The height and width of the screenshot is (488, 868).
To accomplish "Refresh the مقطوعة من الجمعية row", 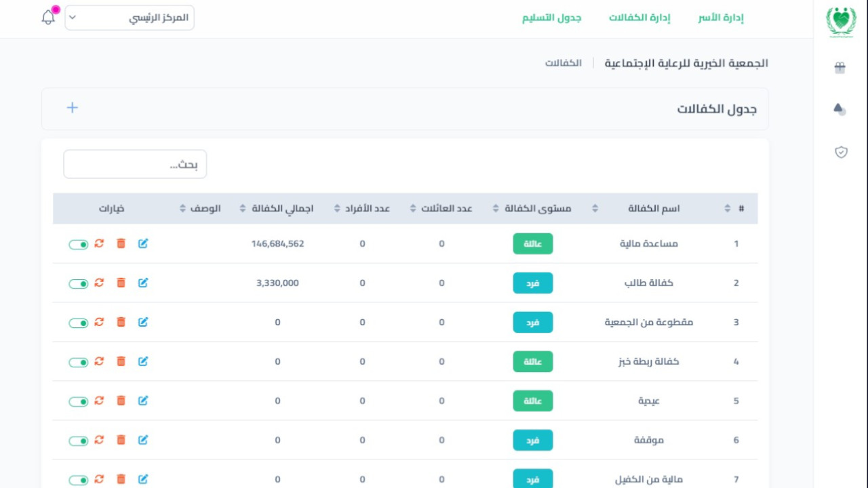I will pos(99,322).
